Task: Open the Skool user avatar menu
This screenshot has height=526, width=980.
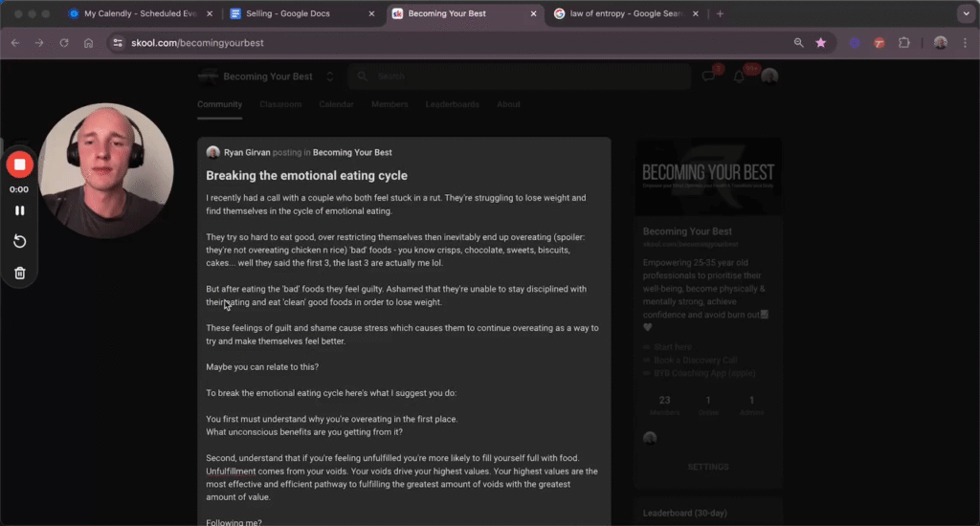Action: point(769,77)
